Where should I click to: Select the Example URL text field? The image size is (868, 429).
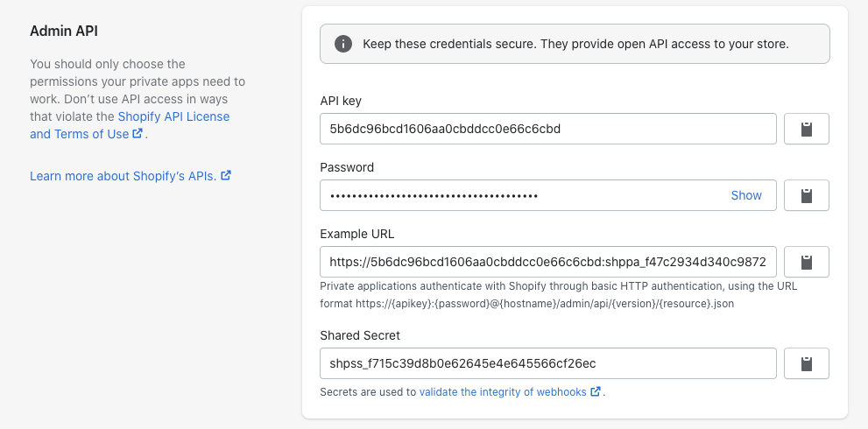(x=548, y=262)
